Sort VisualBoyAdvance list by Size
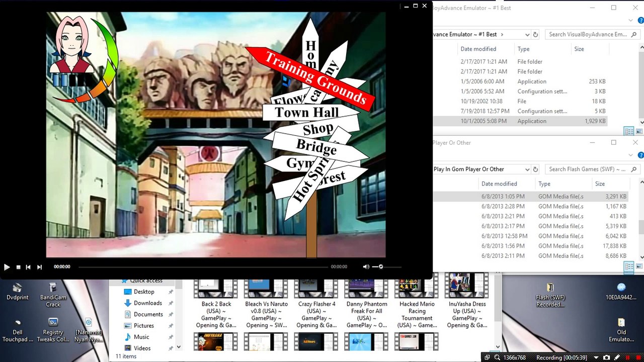This screenshot has width=644, height=362. pos(579,49)
